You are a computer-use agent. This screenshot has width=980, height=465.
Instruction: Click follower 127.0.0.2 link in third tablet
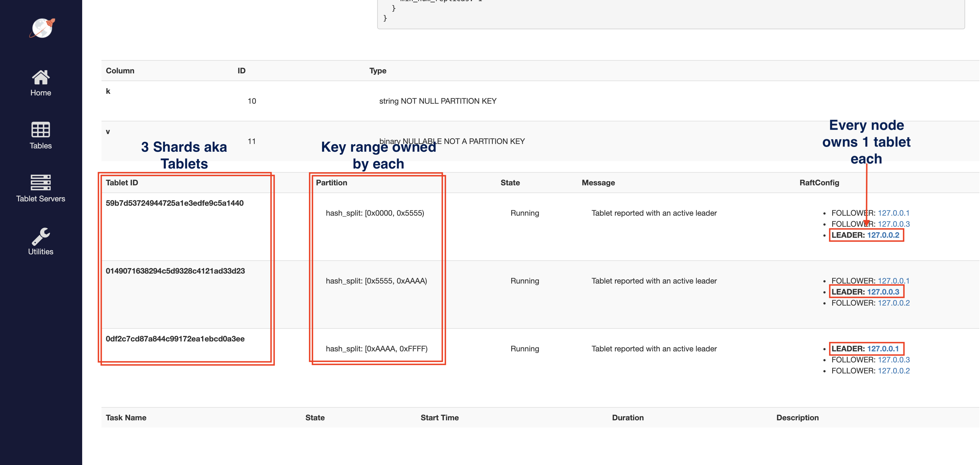[x=894, y=371]
